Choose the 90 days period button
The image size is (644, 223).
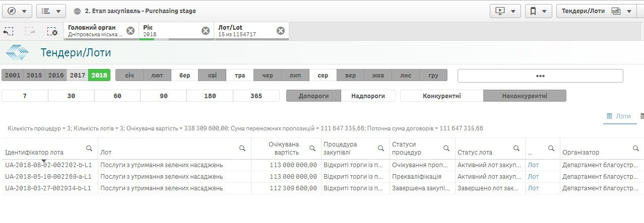click(x=164, y=96)
